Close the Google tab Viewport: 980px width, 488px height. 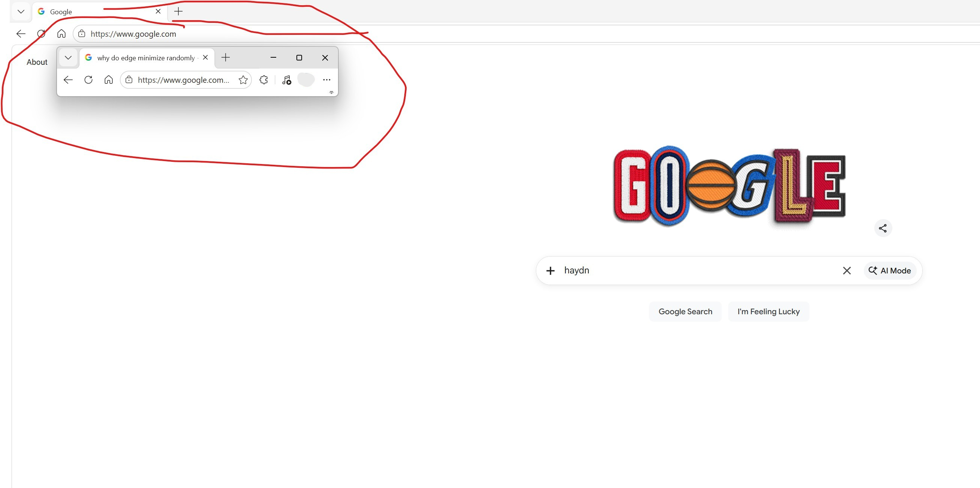tap(158, 11)
